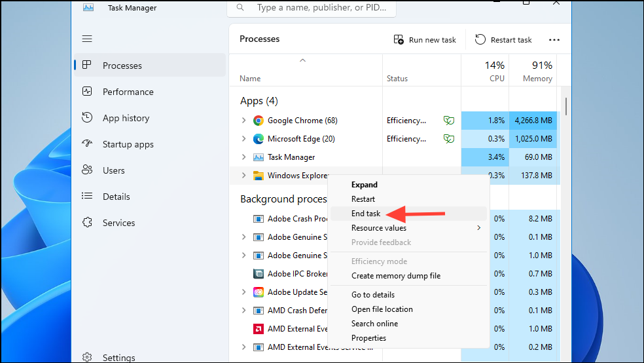Sort by the CPU column header

pos(485,71)
